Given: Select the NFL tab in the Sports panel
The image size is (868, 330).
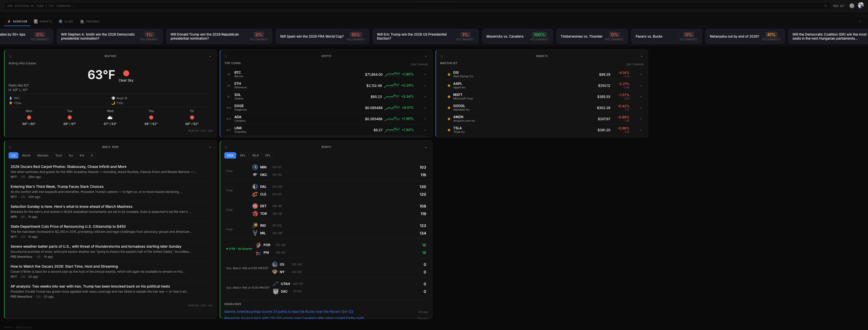Looking at the screenshot, I should click(242, 155).
